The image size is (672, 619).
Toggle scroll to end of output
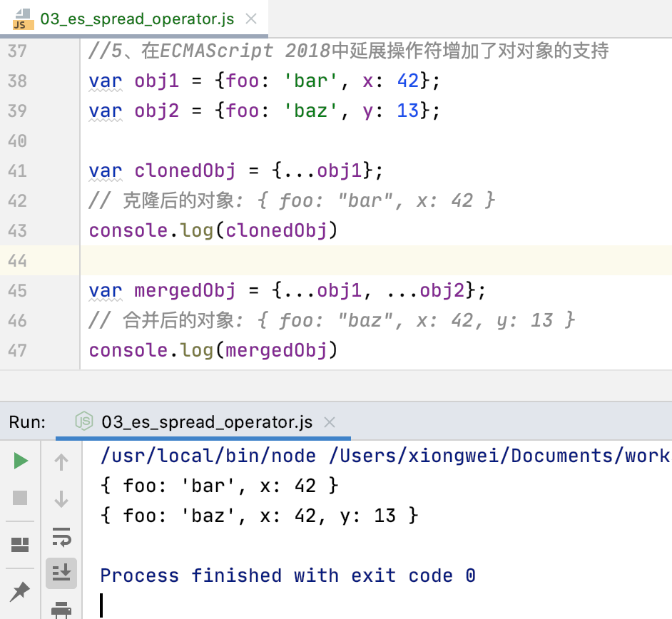click(61, 573)
